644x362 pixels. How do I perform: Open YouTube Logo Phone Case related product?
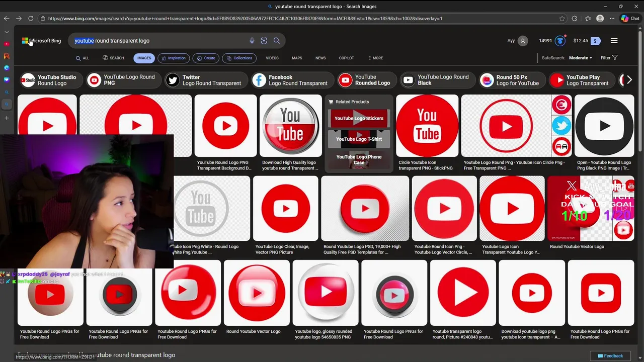[359, 159]
